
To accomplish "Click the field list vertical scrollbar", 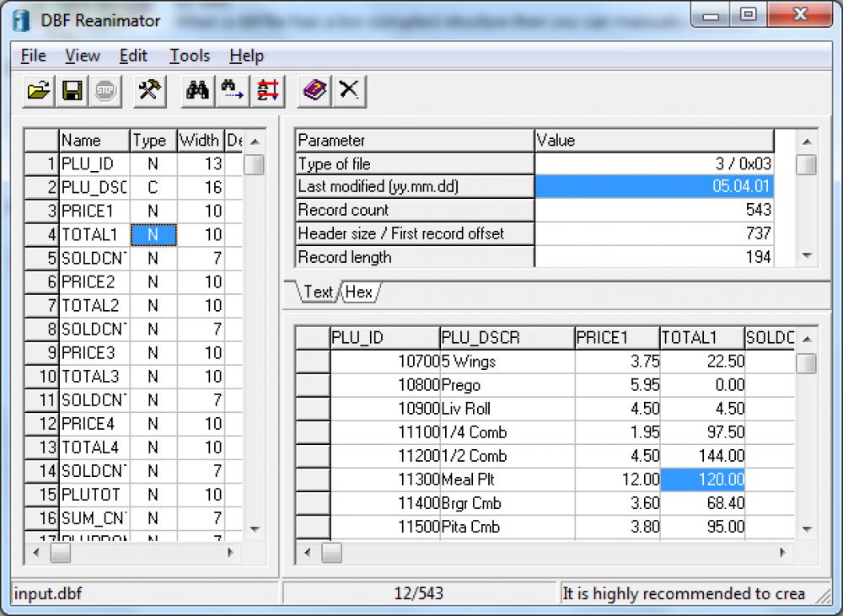I will point(254,337).
